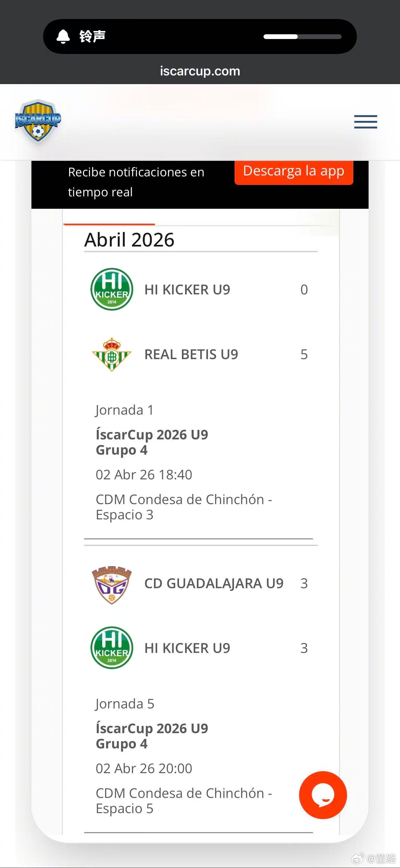Image resolution: width=400 pixels, height=868 pixels.
Task: Click Hi Kicker crest in Jornada 1 match
Action: pyautogui.click(x=112, y=289)
